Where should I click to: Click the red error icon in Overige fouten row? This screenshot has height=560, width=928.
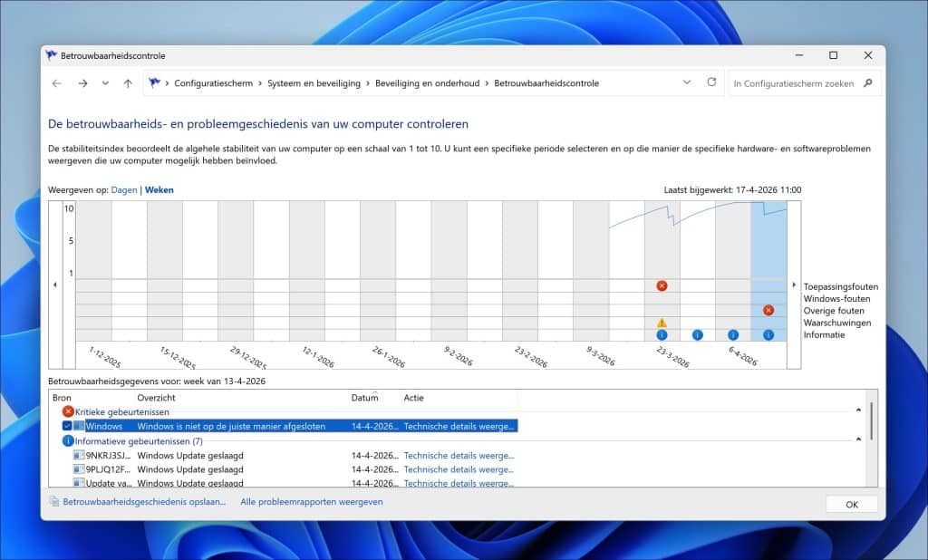tap(768, 310)
